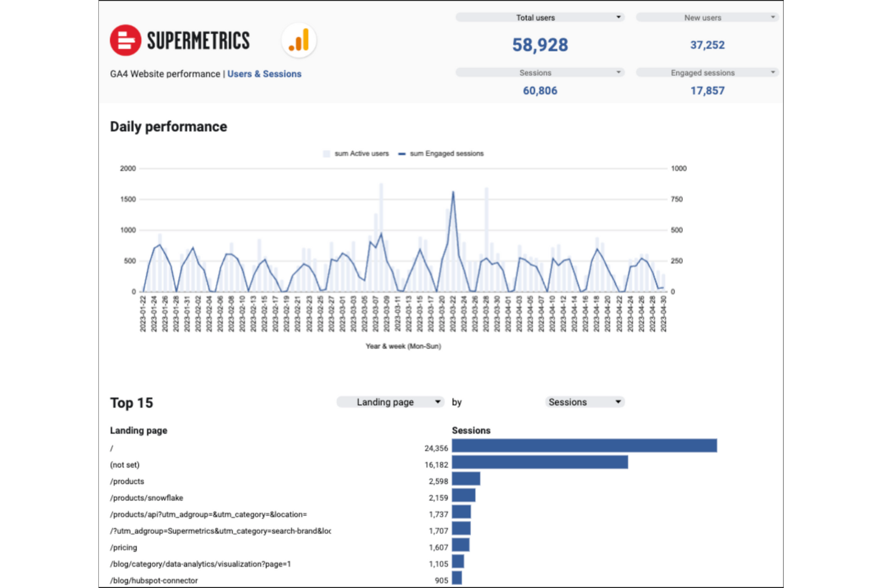Click the 2023-03-22 date label on axis
882x588 pixels.
453,313
